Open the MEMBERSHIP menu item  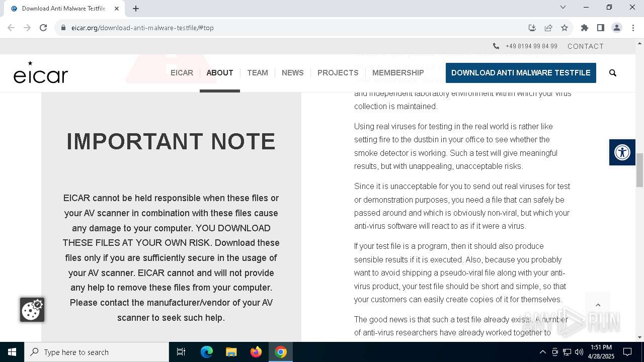pyautogui.click(x=398, y=73)
